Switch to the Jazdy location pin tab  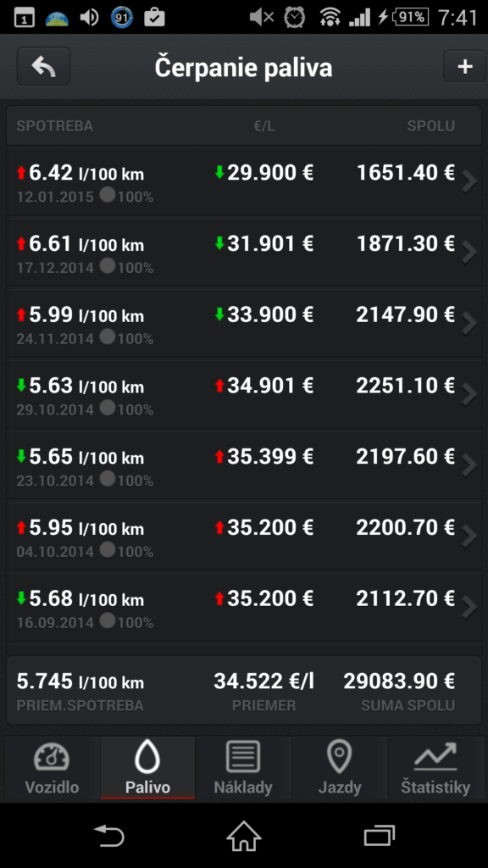[340, 768]
